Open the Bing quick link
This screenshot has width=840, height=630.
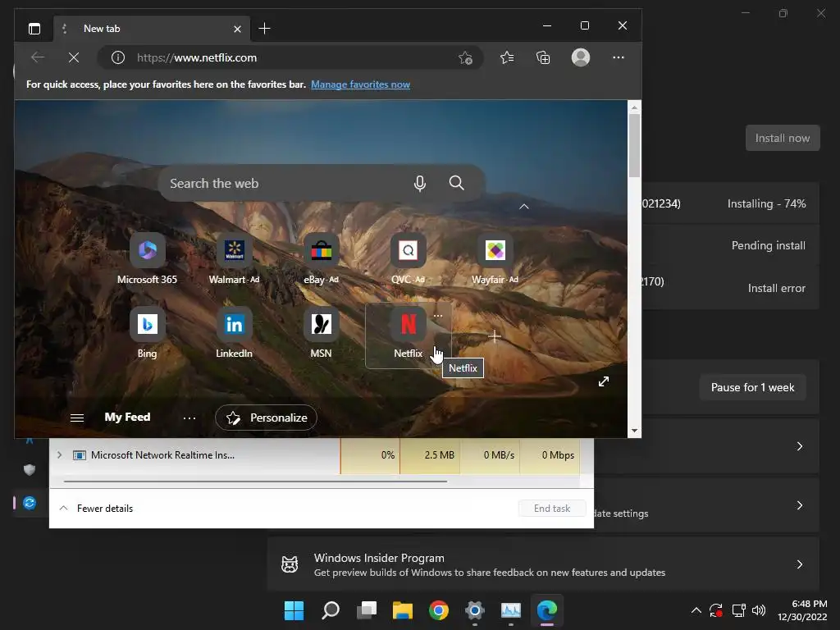pyautogui.click(x=148, y=333)
